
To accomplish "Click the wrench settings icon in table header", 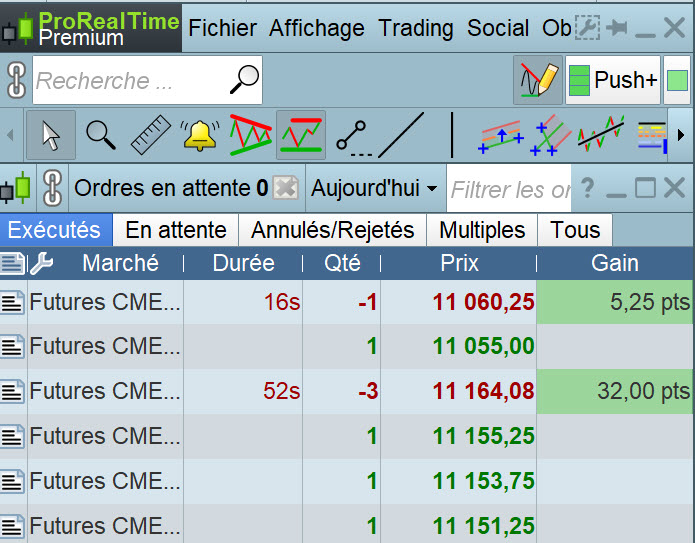I will (x=41, y=263).
